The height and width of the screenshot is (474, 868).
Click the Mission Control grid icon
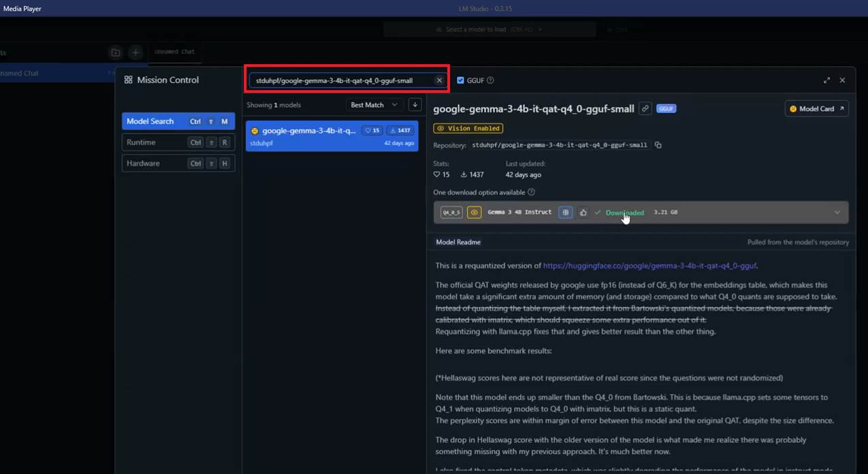[x=128, y=80]
